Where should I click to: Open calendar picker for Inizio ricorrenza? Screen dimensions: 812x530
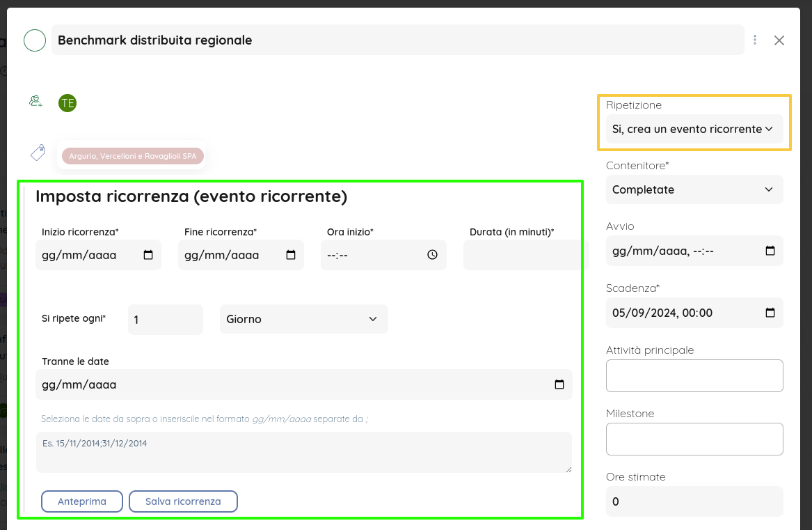point(148,255)
